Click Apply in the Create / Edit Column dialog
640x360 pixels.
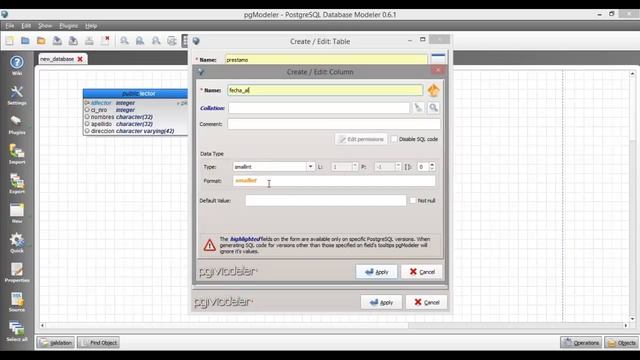376,272
